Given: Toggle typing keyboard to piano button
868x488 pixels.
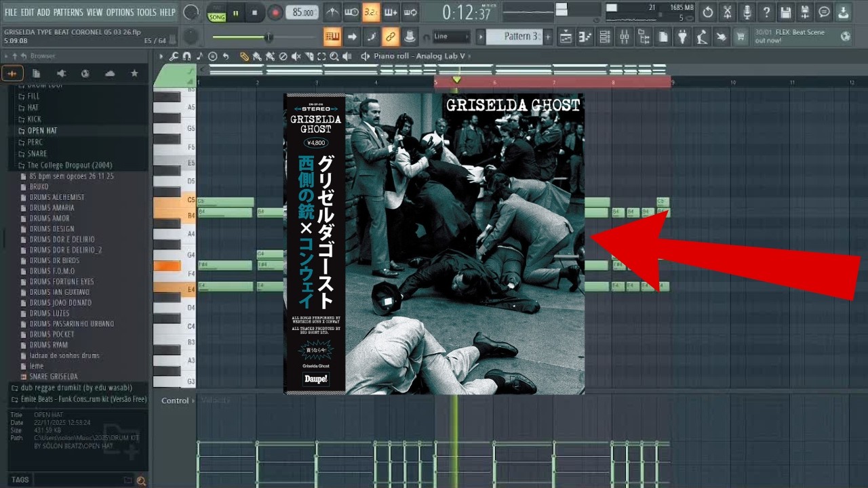Looking at the screenshot, I should click(332, 37).
